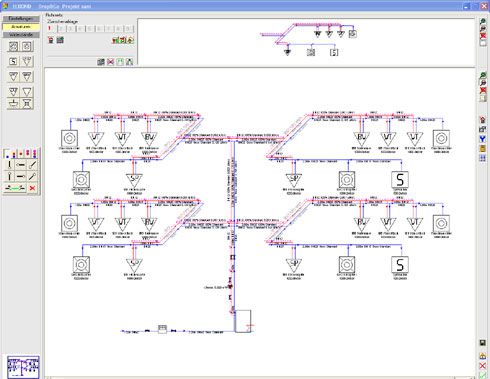Cancel with the red X above the green checkmark
Image resolution: width=490 pixels, height=379 pixels.
point(482,366)
